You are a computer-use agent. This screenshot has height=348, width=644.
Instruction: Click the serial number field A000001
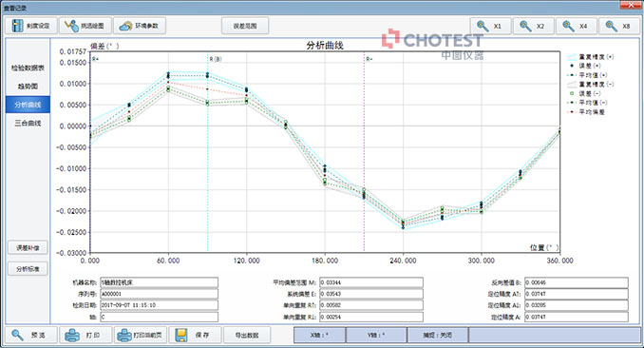click(160, 294)
